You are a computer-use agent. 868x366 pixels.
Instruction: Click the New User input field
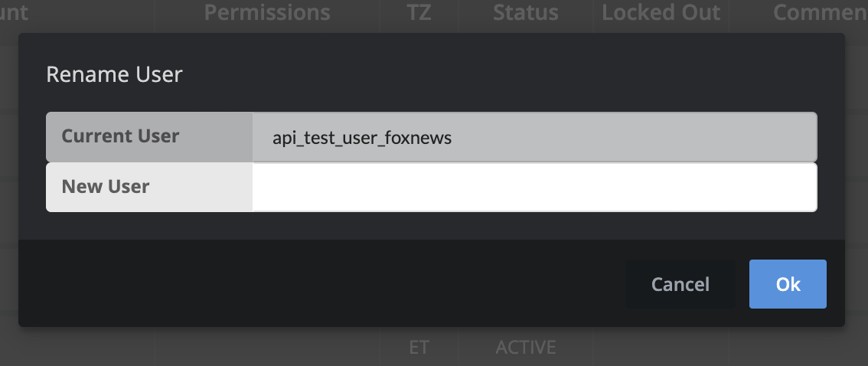click(534, 187)
